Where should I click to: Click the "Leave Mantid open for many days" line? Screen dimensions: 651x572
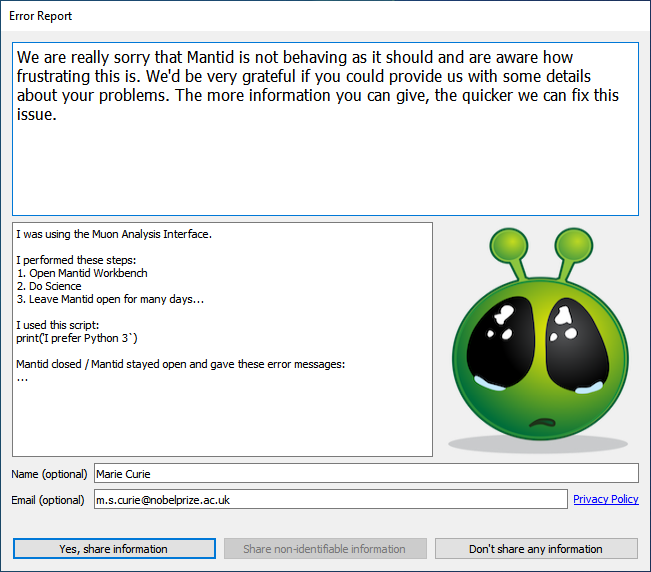tap(110, 299)
